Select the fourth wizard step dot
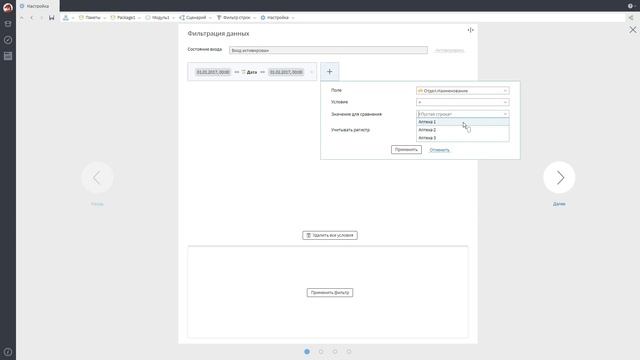Image resolution: width=640 pixels, height=360 pixels. pyautogui.click(x=349, y=351)
